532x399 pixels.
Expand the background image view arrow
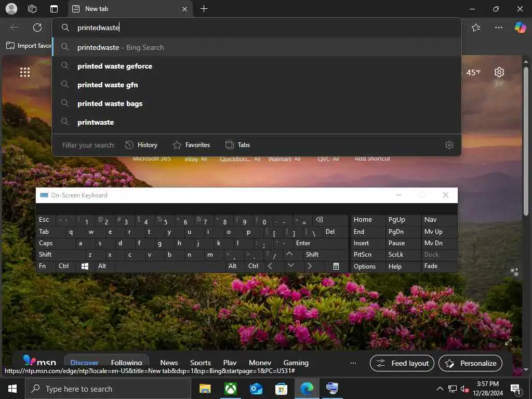click(x=508, y=342)
